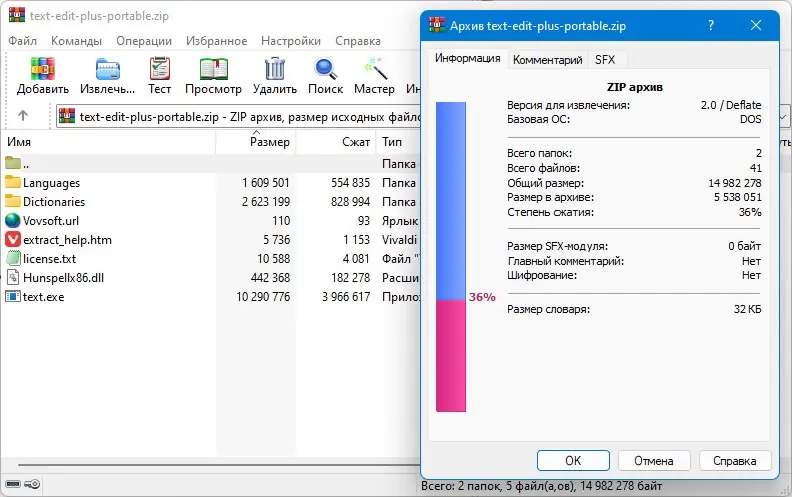Screen dimensions: 792x497
Task: Open the Настройки menu
Action: click(x=291, y=41)
